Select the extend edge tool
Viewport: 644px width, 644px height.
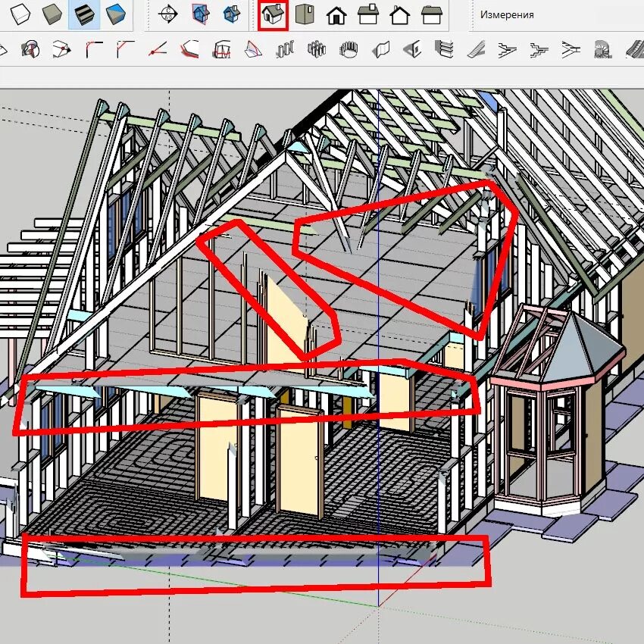[158, 50]
